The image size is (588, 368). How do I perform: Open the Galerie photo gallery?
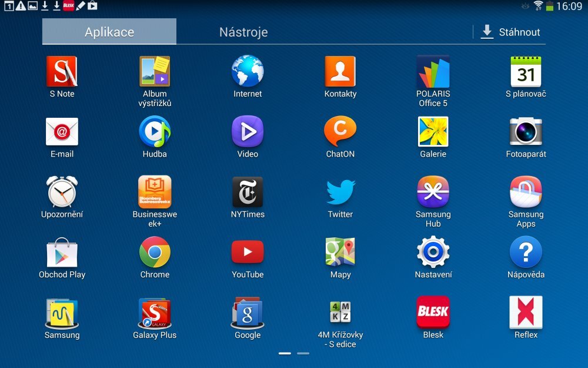433,132
